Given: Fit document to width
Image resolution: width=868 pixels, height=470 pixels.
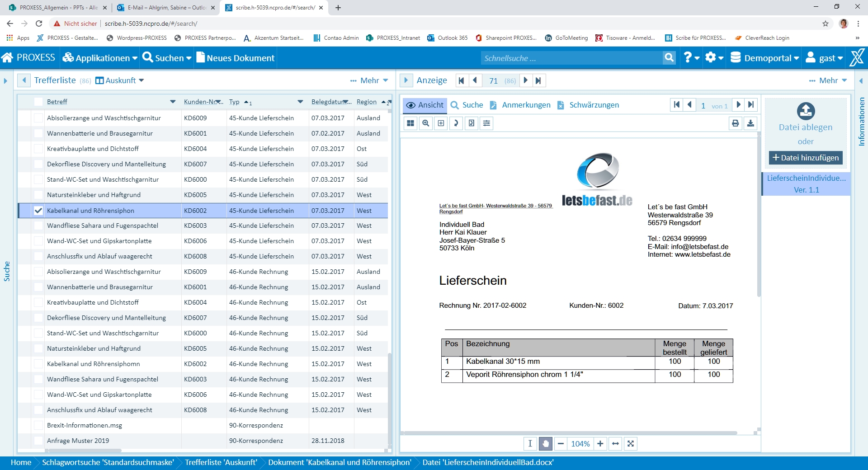Looking at the screenshot, I should [615, 444].
